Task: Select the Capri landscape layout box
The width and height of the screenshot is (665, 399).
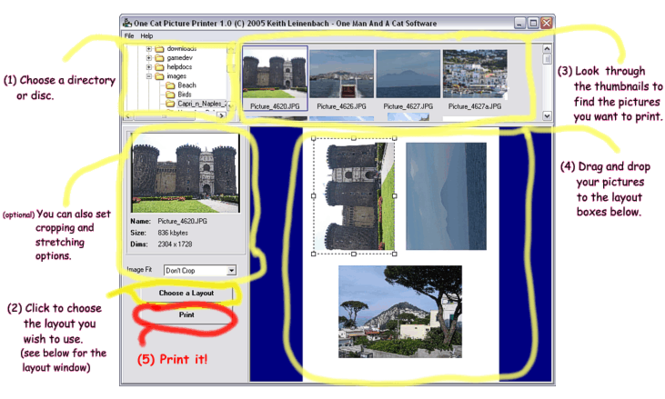Action: point(400,312)
